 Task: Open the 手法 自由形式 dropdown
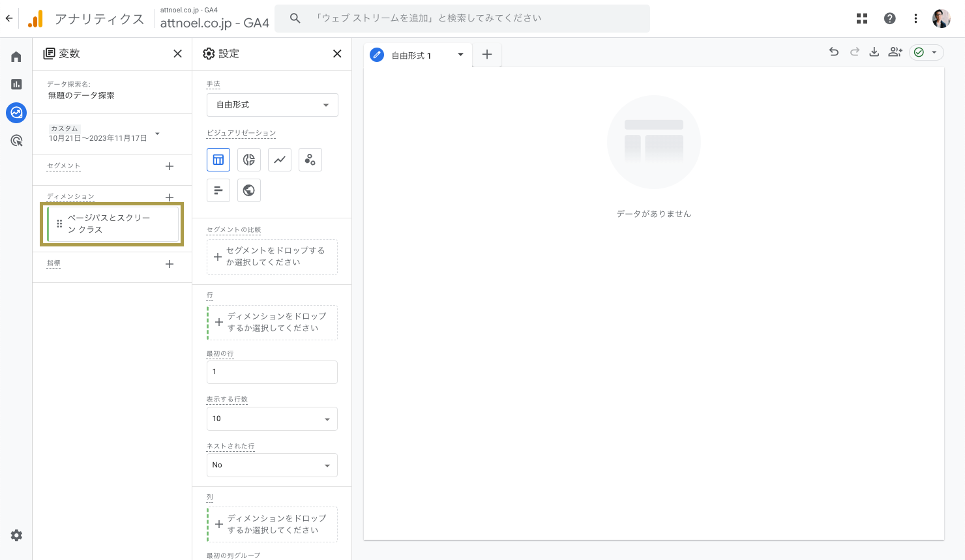[272, 105]
